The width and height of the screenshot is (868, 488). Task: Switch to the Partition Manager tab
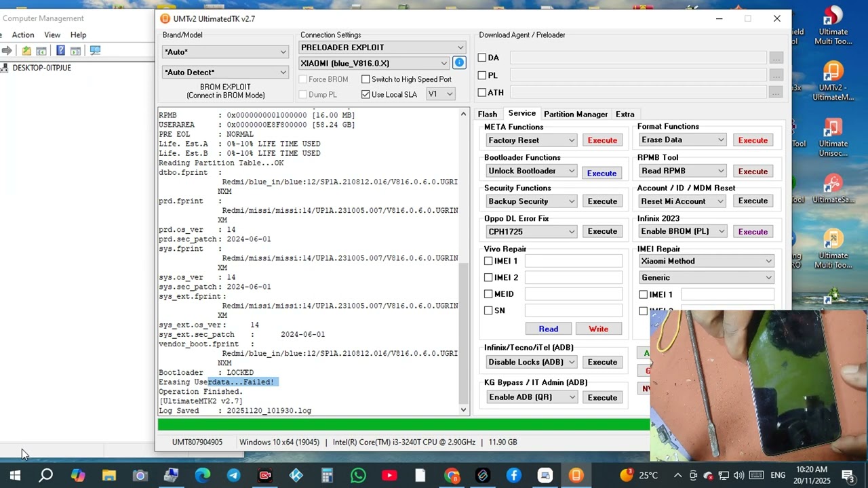click(576, 114)
